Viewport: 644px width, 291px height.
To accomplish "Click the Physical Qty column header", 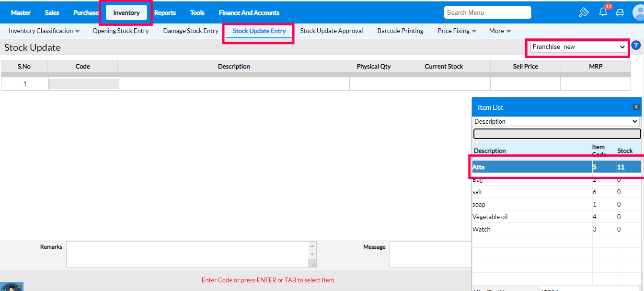I will (x=373, y=67).
